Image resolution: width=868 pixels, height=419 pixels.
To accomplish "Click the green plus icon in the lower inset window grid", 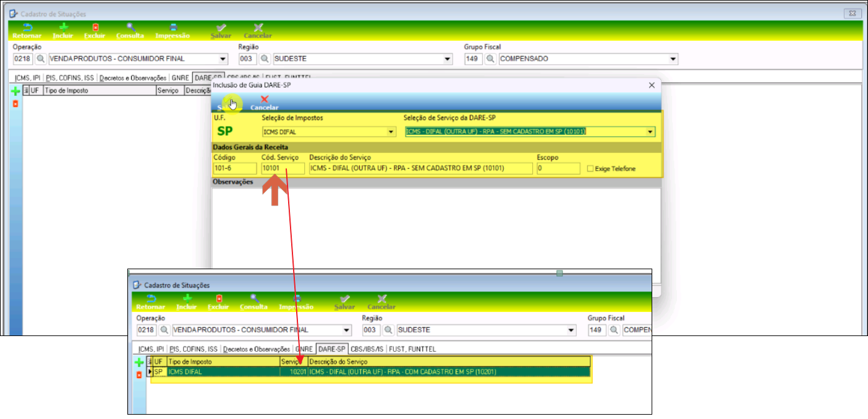I will tap(139, 361).
